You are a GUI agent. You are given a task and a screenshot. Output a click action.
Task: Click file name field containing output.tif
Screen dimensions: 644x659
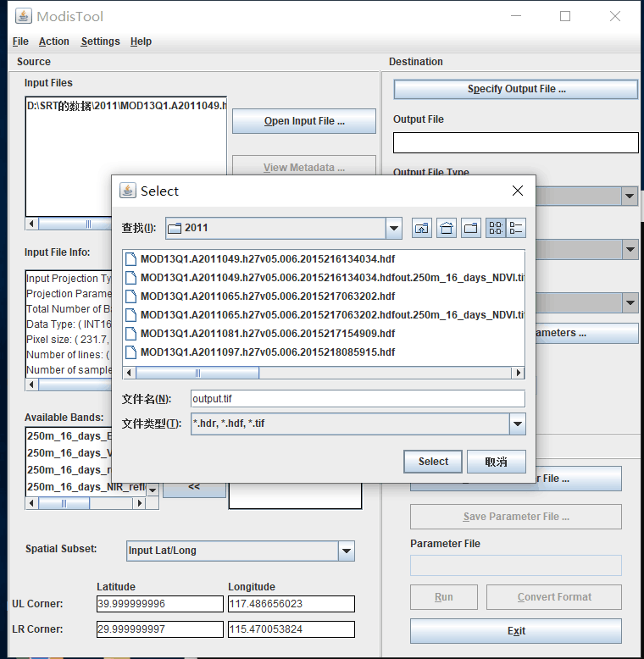358,399
